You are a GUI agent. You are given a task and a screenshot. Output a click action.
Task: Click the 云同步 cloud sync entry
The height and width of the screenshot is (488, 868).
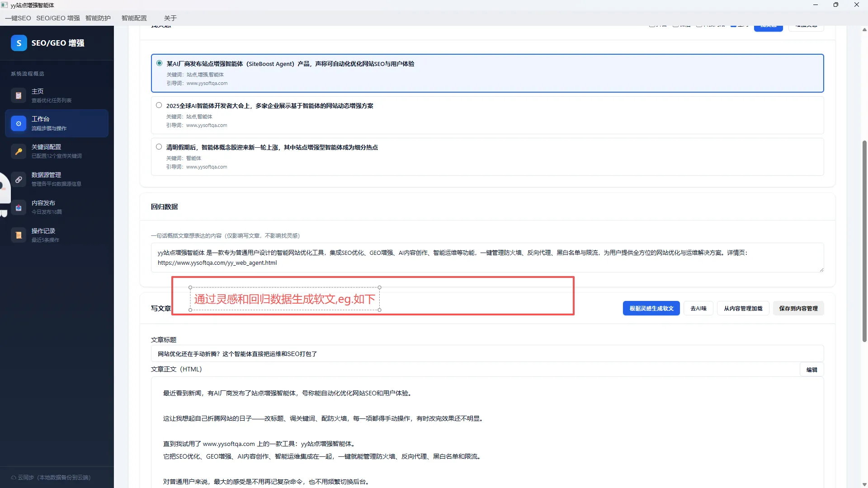click(51, 477)
